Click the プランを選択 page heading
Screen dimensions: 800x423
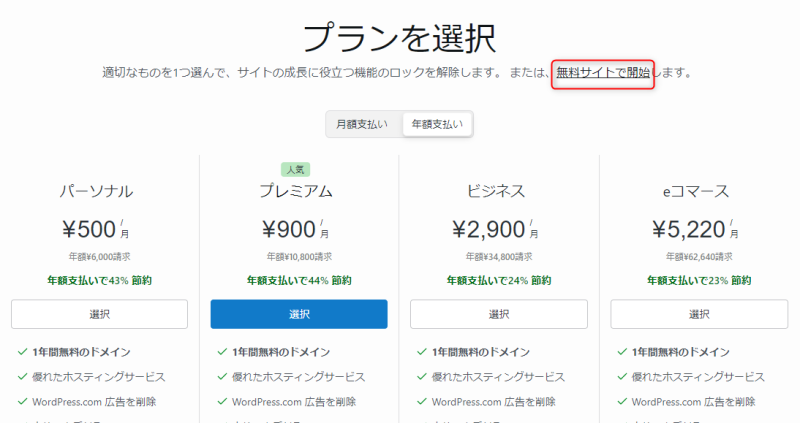[x=399, y=37]
